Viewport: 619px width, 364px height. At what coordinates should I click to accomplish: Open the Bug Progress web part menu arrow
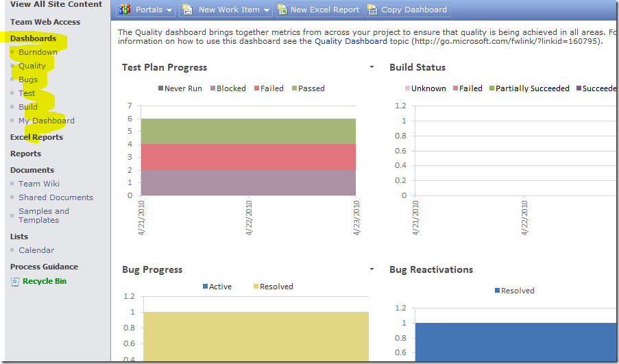coord(372,269)
